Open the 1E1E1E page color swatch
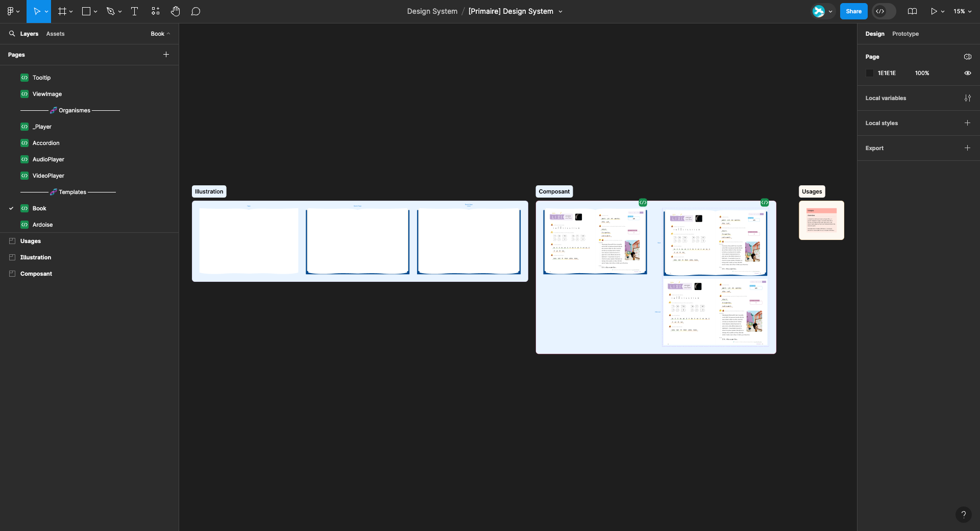The height and width of the screenshot is (531, 980). [x=870, y=73]
